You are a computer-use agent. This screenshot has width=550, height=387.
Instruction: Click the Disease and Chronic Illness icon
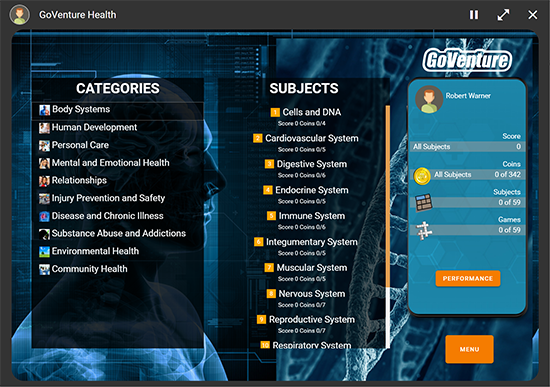coord(45,216)
